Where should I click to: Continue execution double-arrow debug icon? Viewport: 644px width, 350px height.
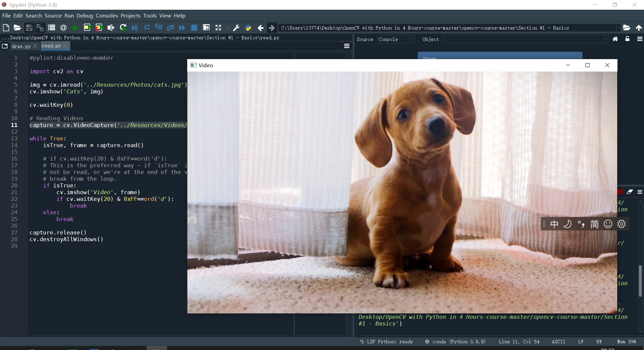[x=182, y=28]
